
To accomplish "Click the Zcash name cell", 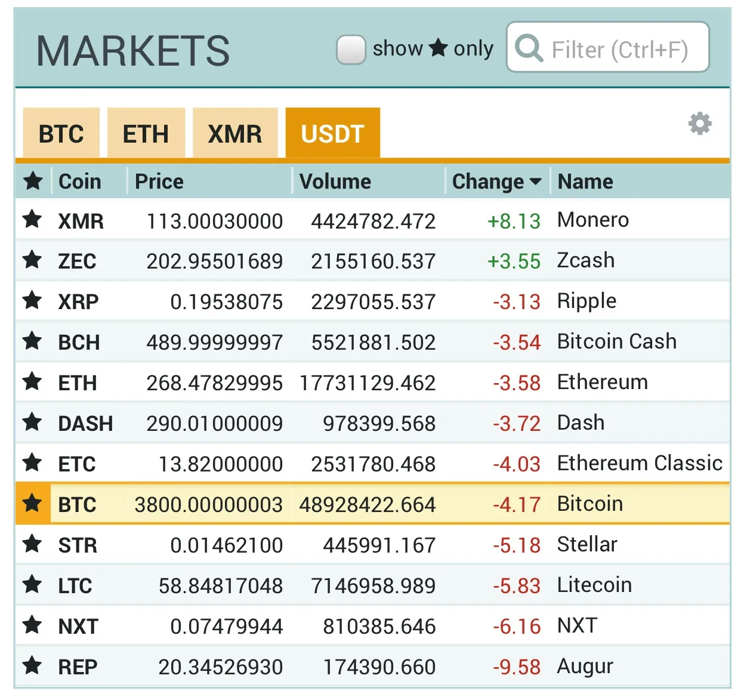I will (586, 260).
